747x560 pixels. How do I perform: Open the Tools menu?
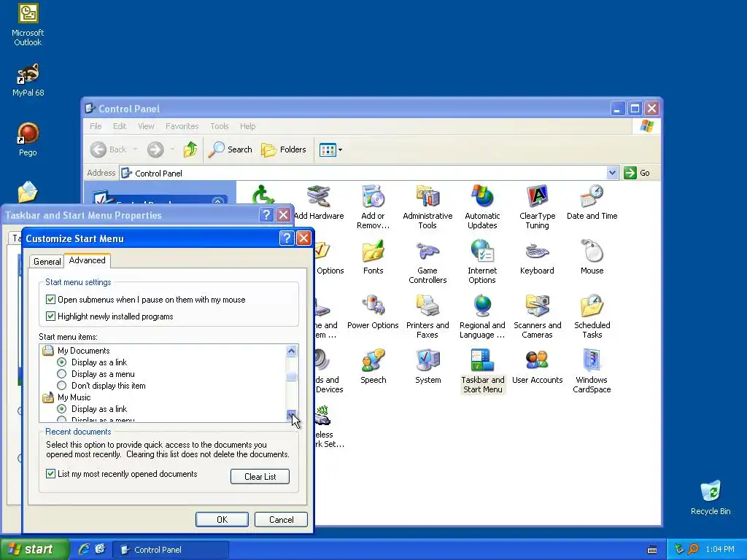pos(219,126)
